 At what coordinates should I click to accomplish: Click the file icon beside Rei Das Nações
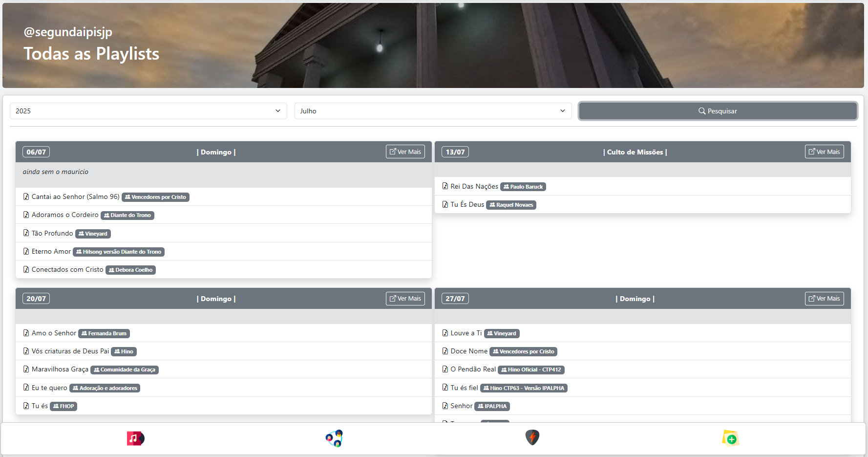(x=445, y=186)
